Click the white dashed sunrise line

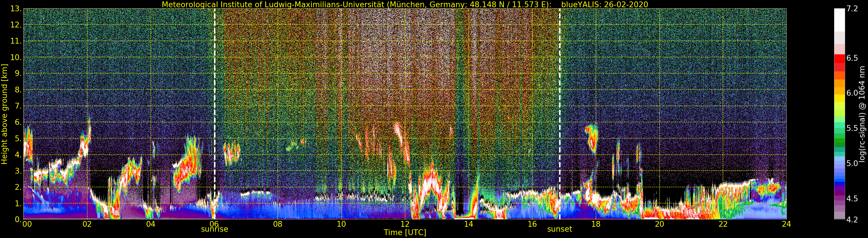point(215,114)
